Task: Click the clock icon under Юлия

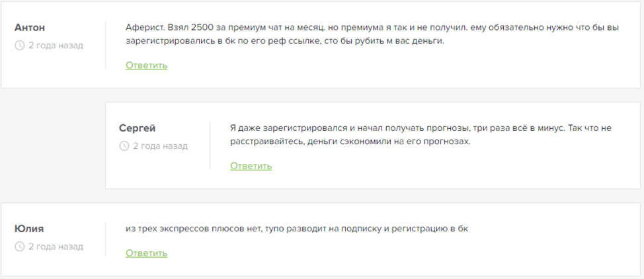Action: click(x=20, y=247)
